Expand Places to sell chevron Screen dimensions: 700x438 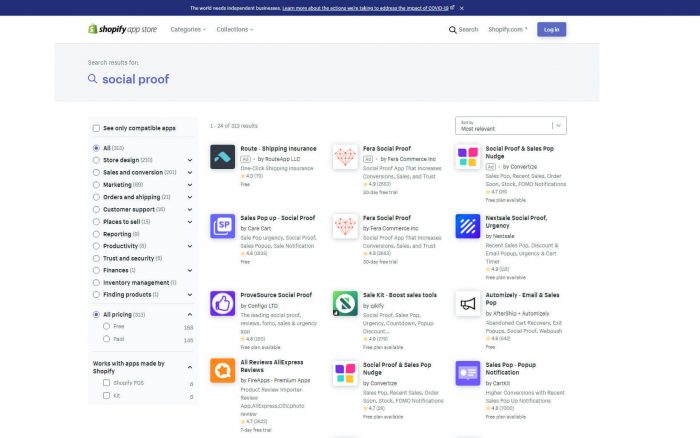190,222
